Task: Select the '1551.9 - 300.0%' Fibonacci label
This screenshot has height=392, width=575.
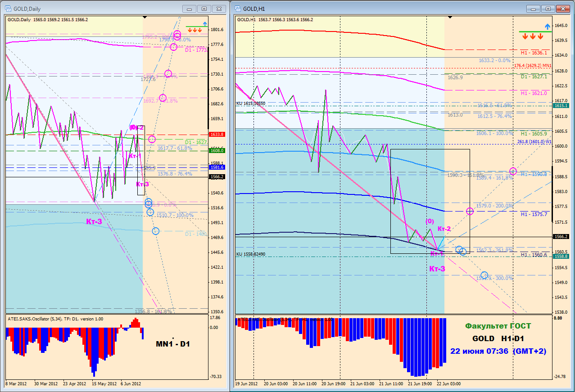Action: click(x=494, y=278)
